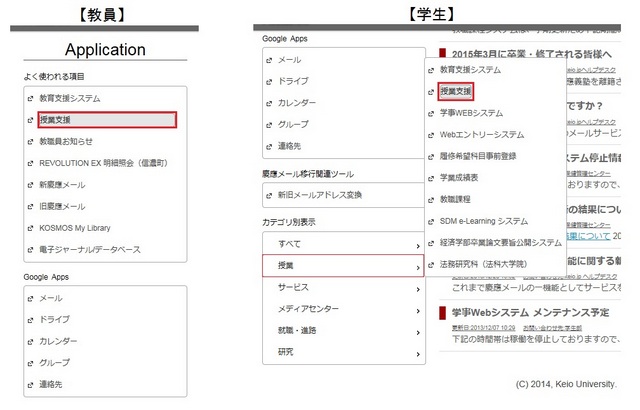Click the link icon next to Webエントリーシステム
The height and width of the screenshot is (410, 640).
coord(432,134)
